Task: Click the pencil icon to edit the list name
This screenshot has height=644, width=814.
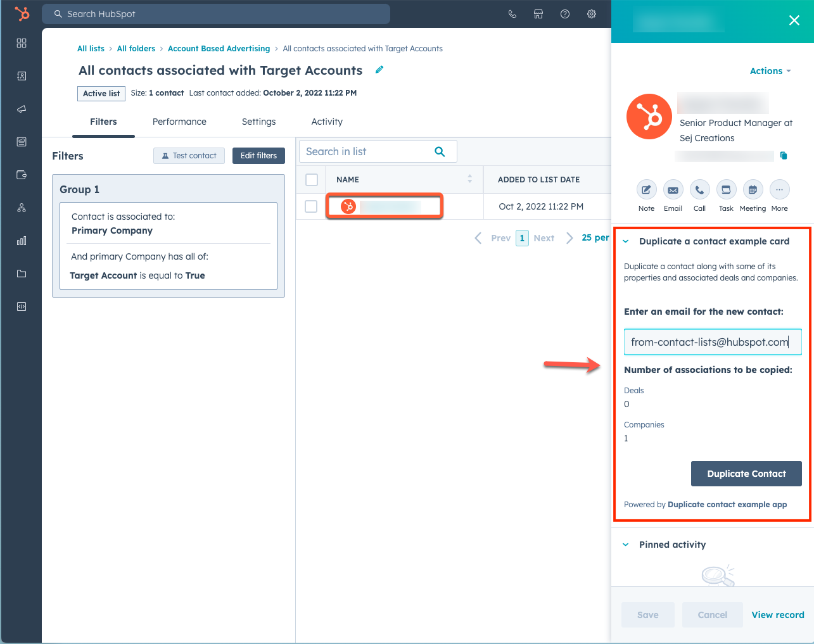Action: click(x=379, y=70)
